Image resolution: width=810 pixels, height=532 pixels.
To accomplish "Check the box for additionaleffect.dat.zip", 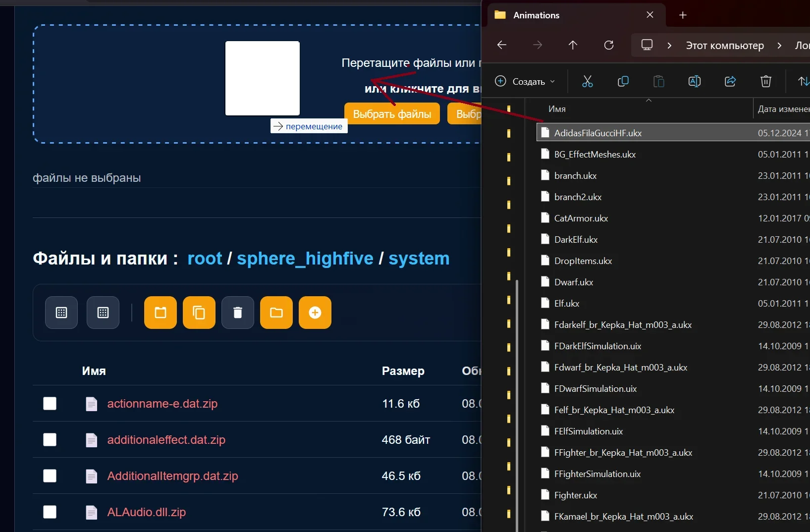I will point(50,440).
